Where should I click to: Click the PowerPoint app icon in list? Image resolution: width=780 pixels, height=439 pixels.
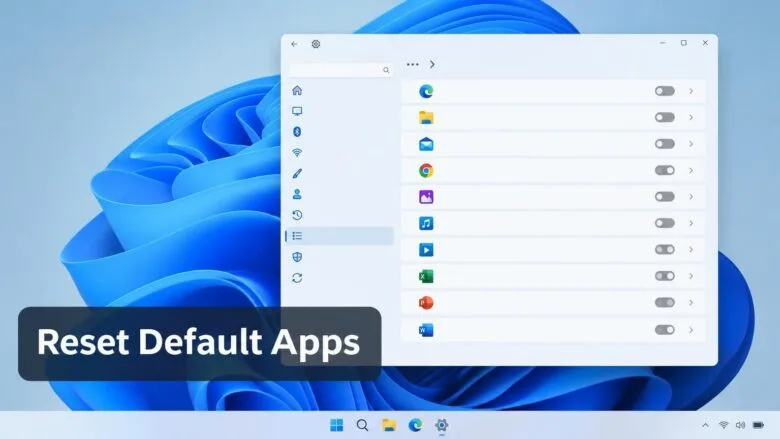tap(426, 302)
